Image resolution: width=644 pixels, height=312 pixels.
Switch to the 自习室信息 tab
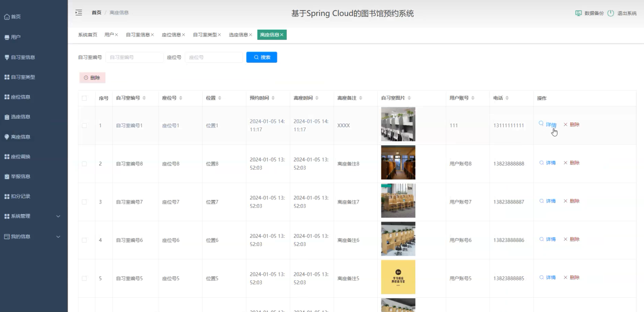(x=138, y=35)
